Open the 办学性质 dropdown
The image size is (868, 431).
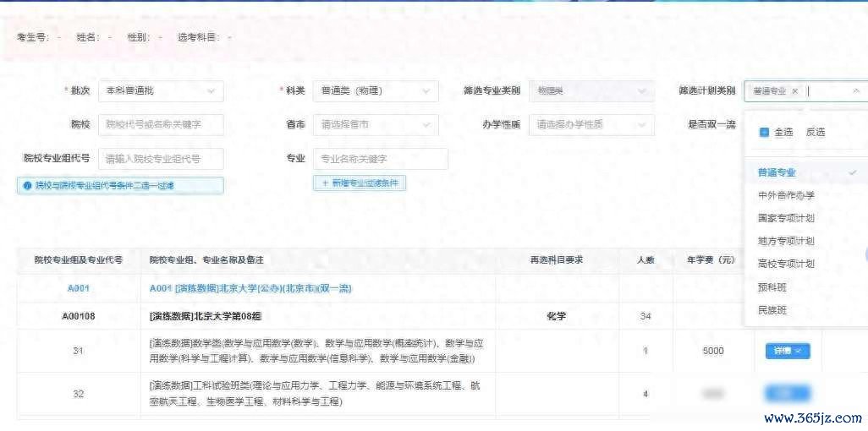click(x=591, y=125)
